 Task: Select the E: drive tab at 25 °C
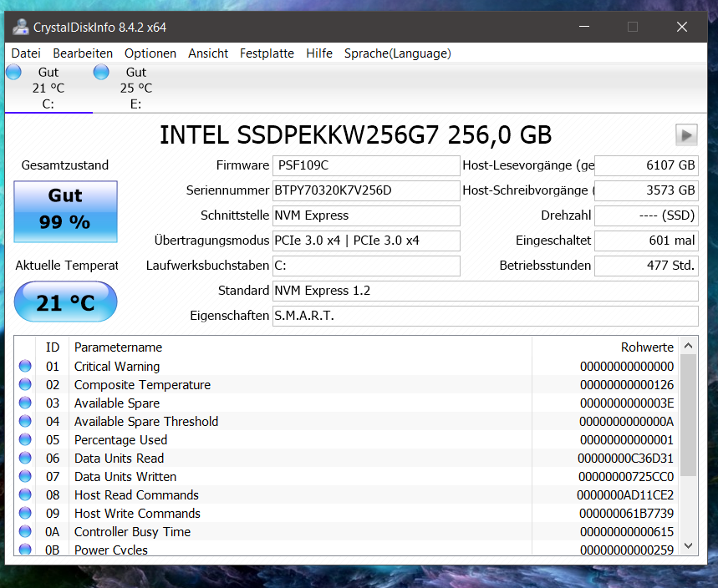136,88
